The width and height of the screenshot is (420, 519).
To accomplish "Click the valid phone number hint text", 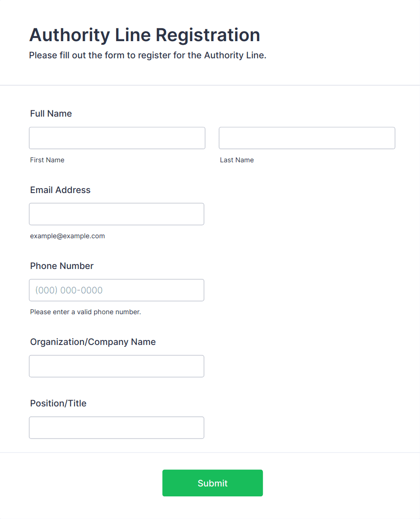I will pos(85,312).
